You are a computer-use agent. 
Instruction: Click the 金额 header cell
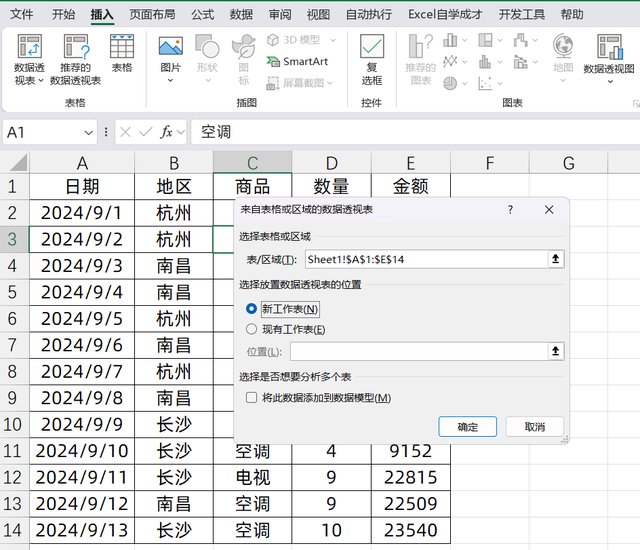[x=411, y=186]
